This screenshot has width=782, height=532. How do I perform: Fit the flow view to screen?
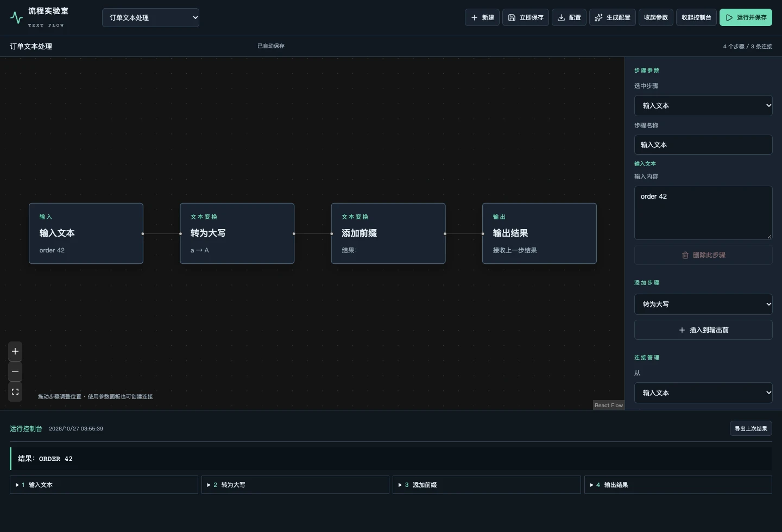point(15,391)
